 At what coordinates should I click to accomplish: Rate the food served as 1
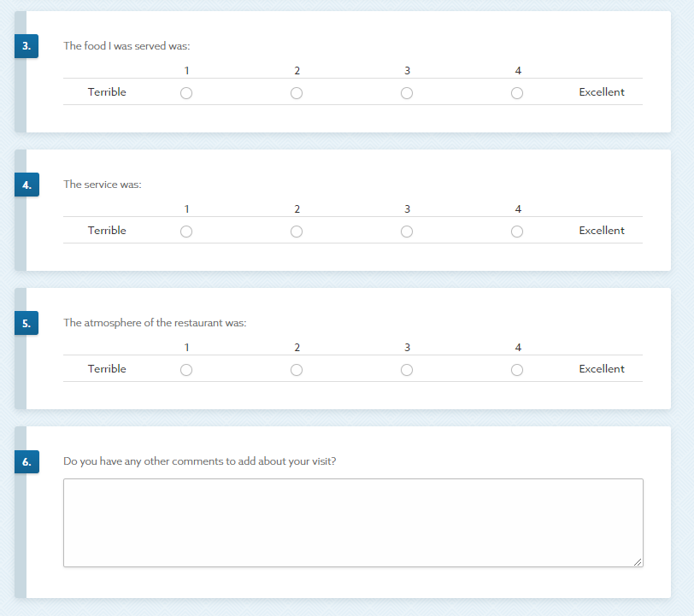coord(186,93)
